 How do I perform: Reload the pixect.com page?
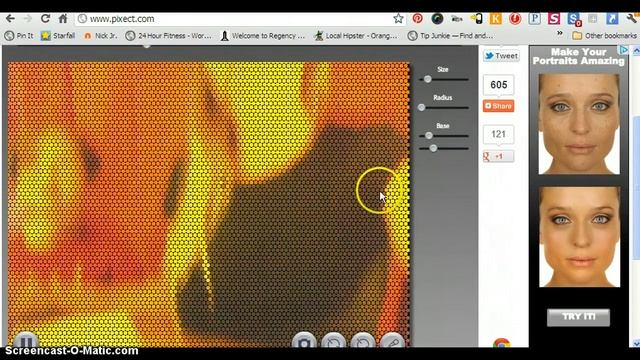45,19
